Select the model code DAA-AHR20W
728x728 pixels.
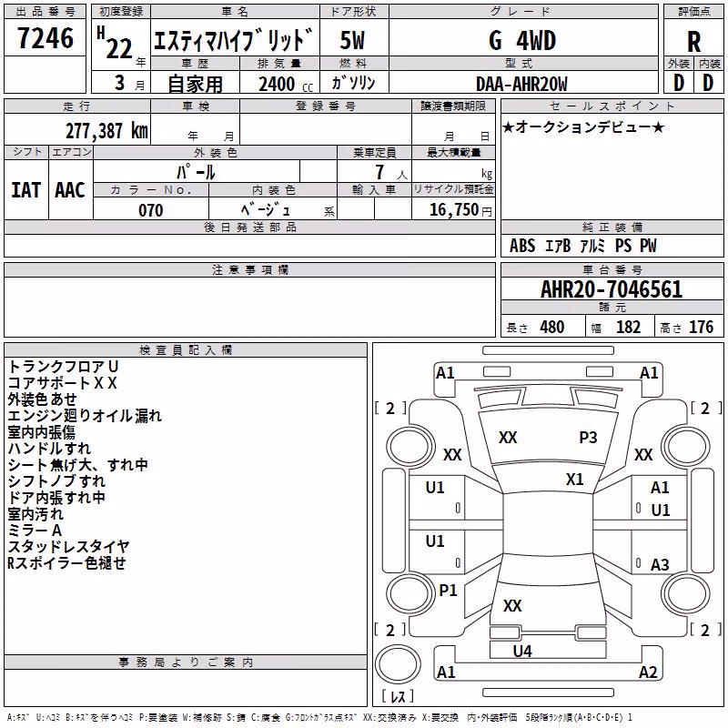coord(521,84)
